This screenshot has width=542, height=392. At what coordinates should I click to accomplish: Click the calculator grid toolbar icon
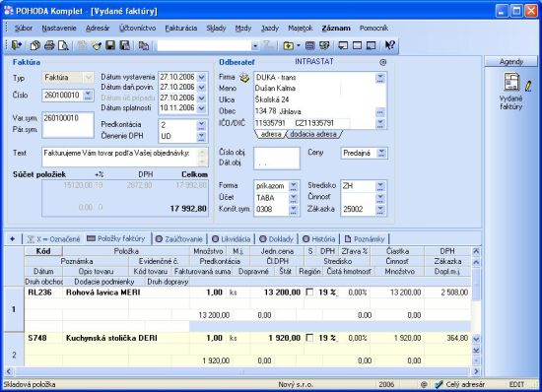point(310,45)
